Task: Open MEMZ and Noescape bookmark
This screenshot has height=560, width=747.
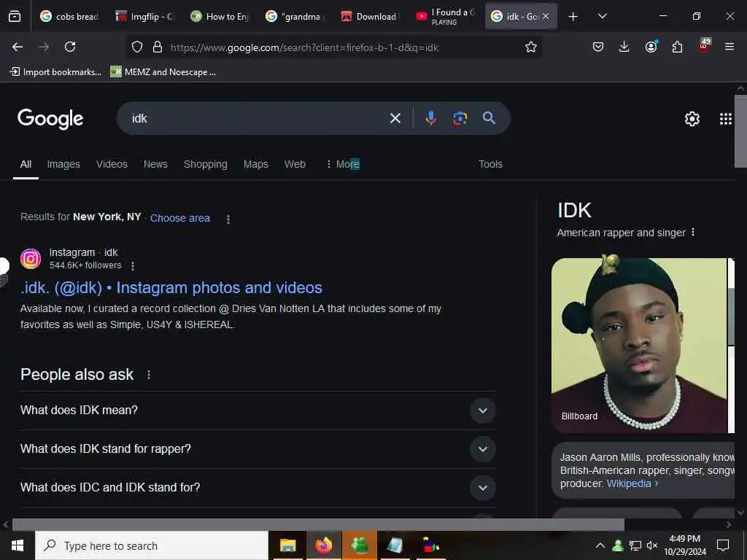Action: pos(163,72)
